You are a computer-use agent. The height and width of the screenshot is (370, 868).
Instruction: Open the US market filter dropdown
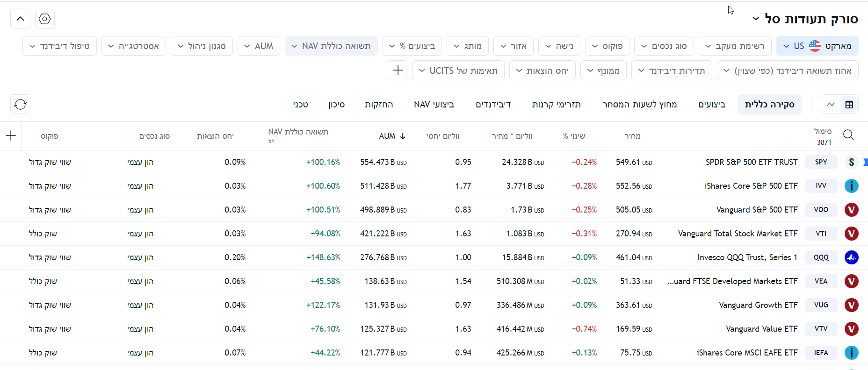[817, 46]
